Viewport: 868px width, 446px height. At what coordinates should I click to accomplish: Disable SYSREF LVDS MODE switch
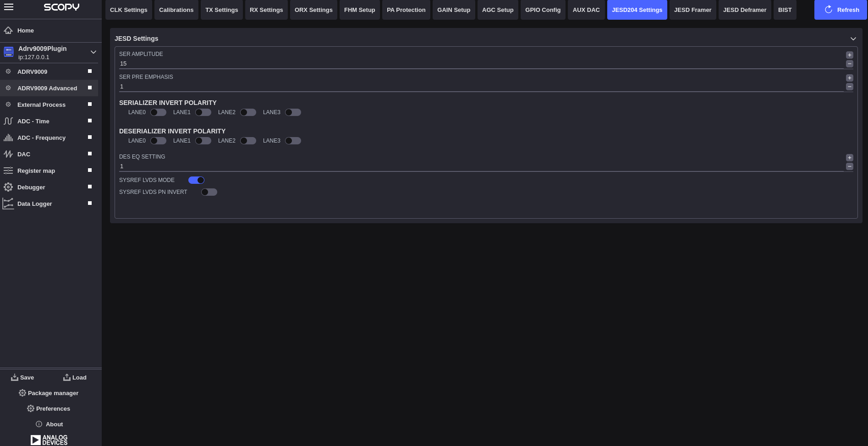(x=197, y=180)
